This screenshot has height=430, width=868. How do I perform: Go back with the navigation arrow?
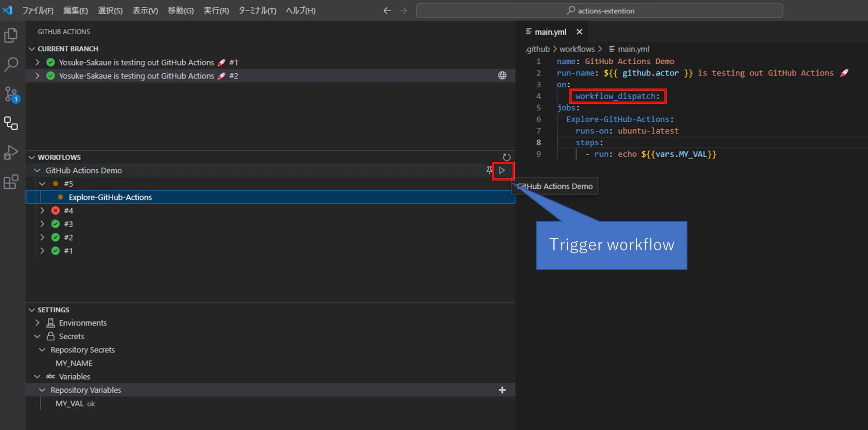pyautogui.click(x=387, y=11)
